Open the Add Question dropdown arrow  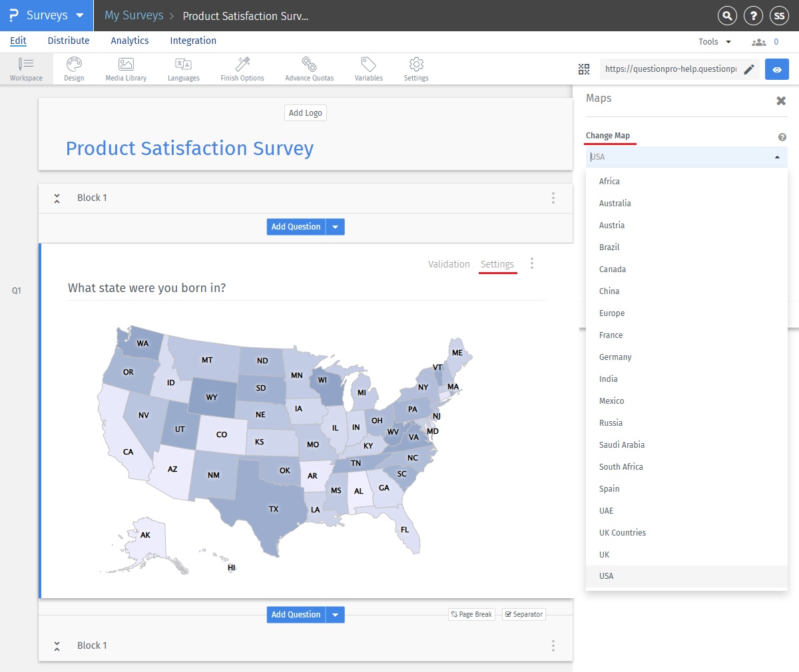pos(336,226)
